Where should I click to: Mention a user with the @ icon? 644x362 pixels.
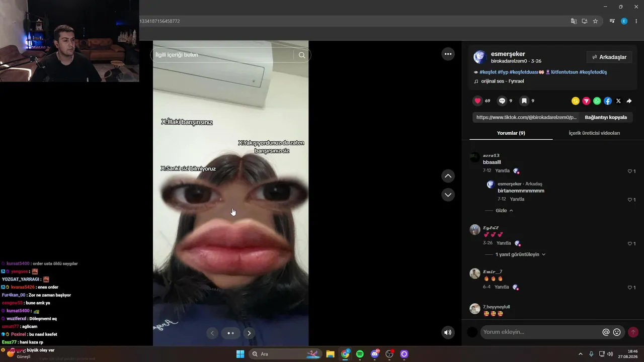(606, 332)
